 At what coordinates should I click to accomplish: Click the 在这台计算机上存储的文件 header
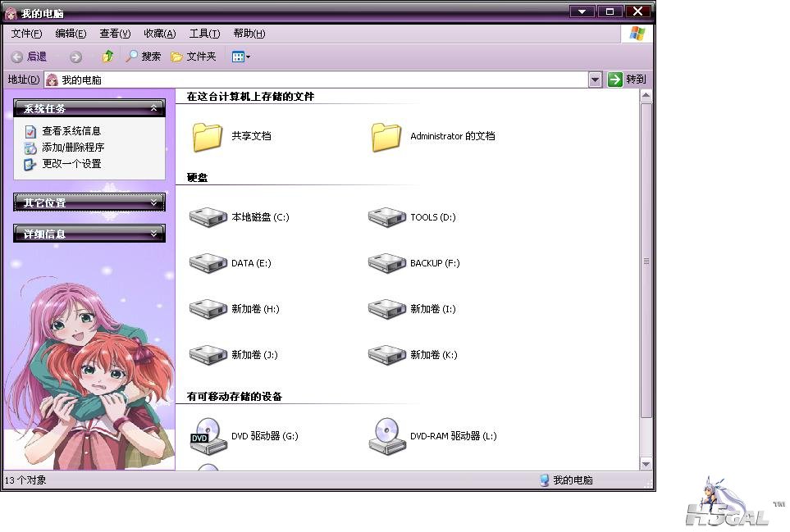[250, 97]
